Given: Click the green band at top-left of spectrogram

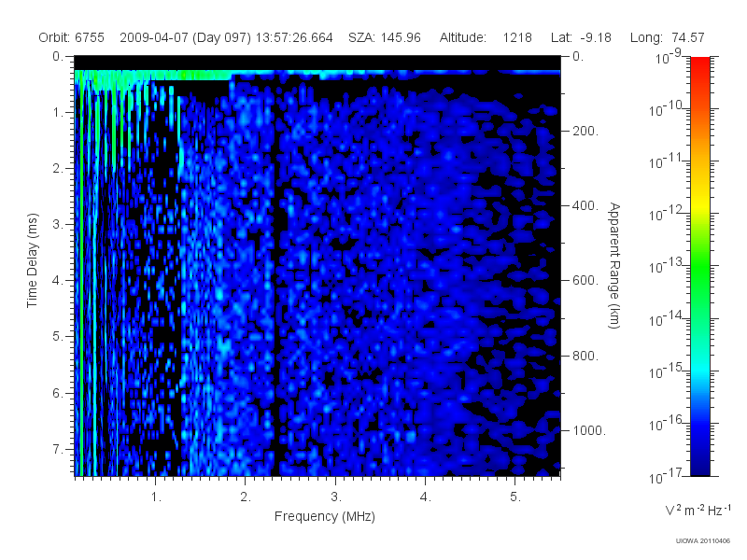Looking at the screenshot, I should 152,76.
